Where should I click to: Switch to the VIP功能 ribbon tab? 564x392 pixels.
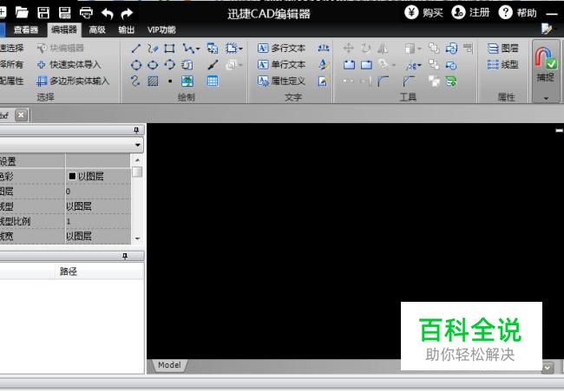point(161,29)
